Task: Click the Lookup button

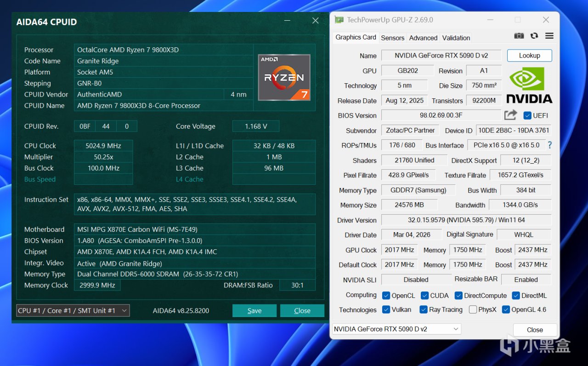Action: point(530,56)
